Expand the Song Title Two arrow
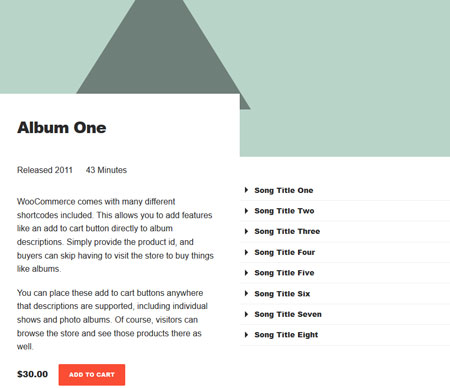 point(246,211)
